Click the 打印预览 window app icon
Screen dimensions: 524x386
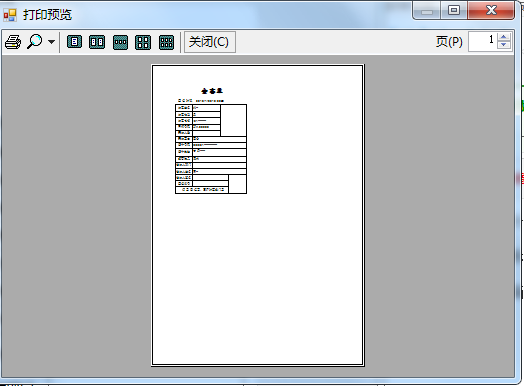(10, 15)
